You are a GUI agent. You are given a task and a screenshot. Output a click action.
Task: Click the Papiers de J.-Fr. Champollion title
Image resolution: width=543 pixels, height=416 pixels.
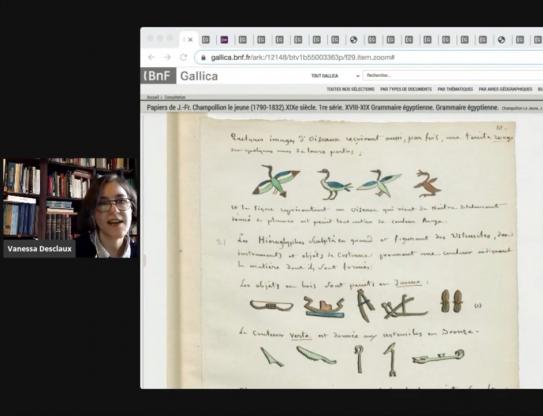point(322,108)
